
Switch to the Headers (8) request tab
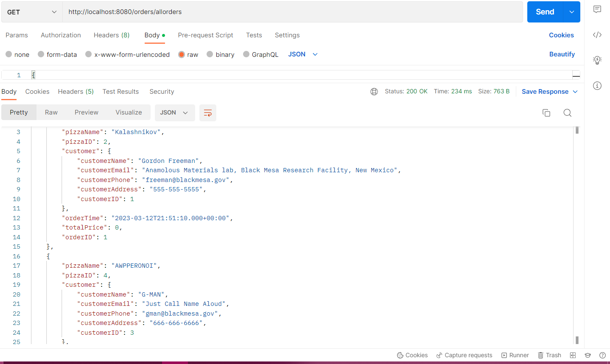(111, 35)
